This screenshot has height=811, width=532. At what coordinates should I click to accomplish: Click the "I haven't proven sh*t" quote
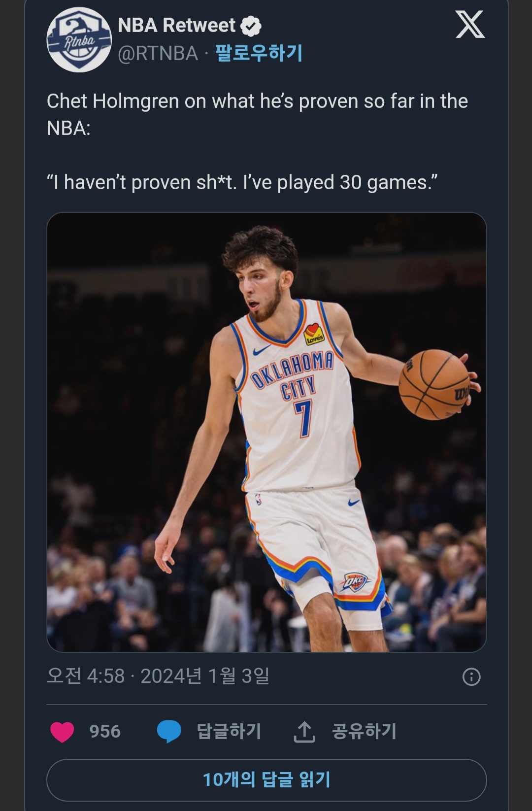click(242, 182)
